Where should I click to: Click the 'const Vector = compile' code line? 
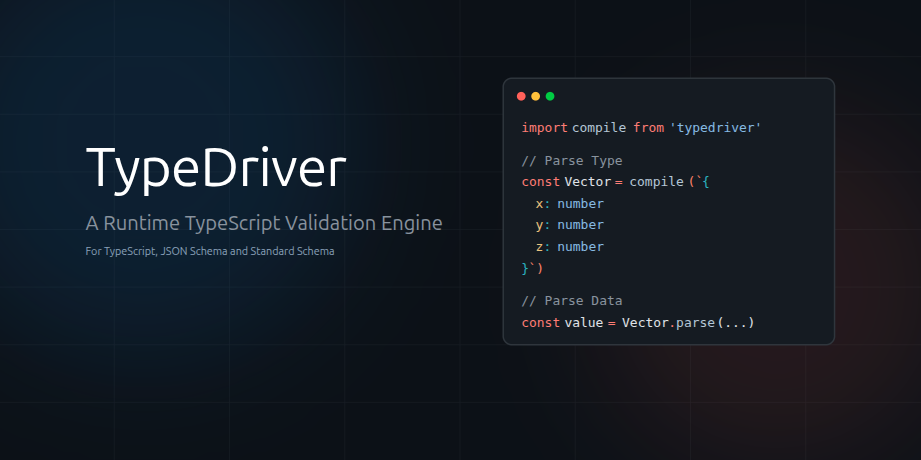click(x=616, y=182)
